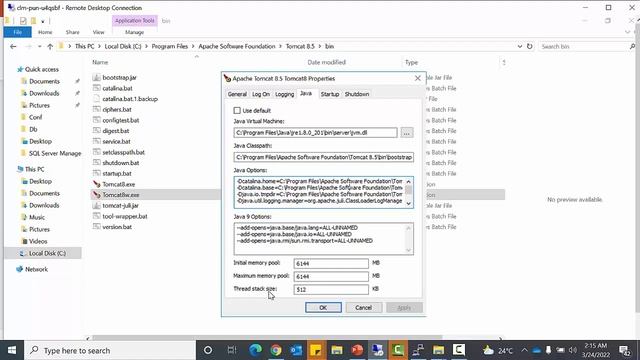Click the search magnifier in Search bin
Screen dimensions: 640x360
tap(632, 47)
